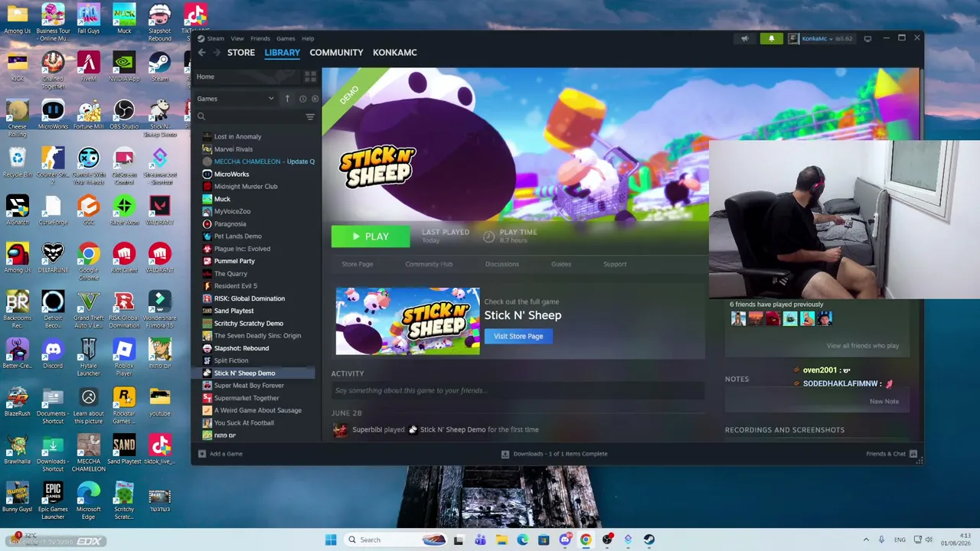Screen dimensions: 980x551
Task: Filter ready-to-play games with play-circle icon
Action: click(x=315, y=99)
